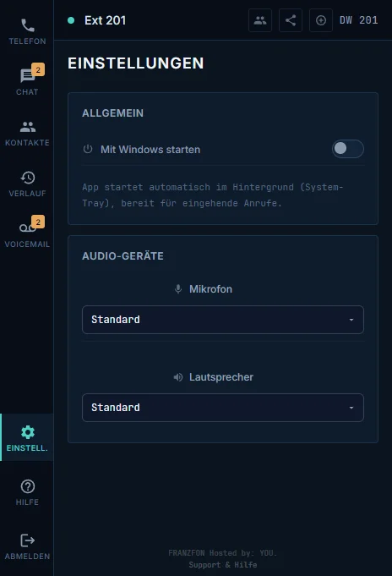
Task: Go to Kontakte in sidebar
Action: tap(27, 133)
